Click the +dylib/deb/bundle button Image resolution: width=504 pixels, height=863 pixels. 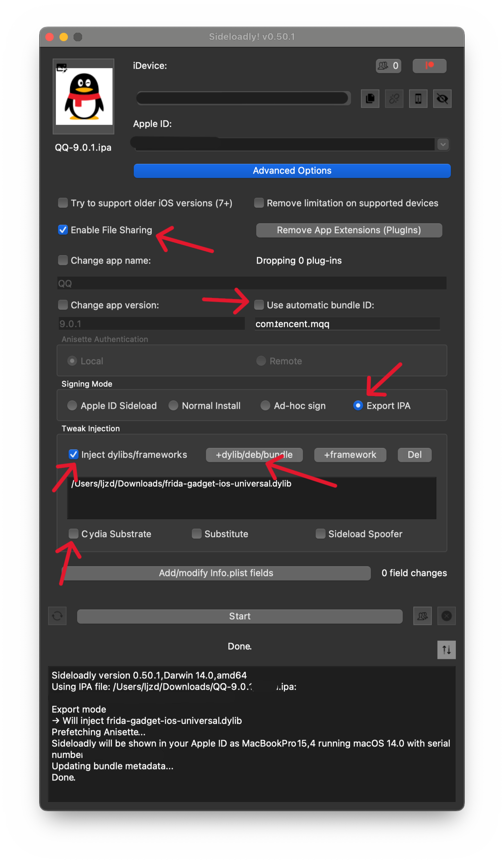point(254,455)
